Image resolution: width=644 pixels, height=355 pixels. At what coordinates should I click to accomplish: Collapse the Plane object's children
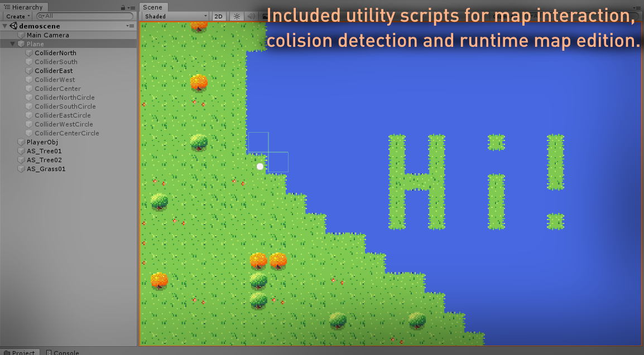coord(12,43)
